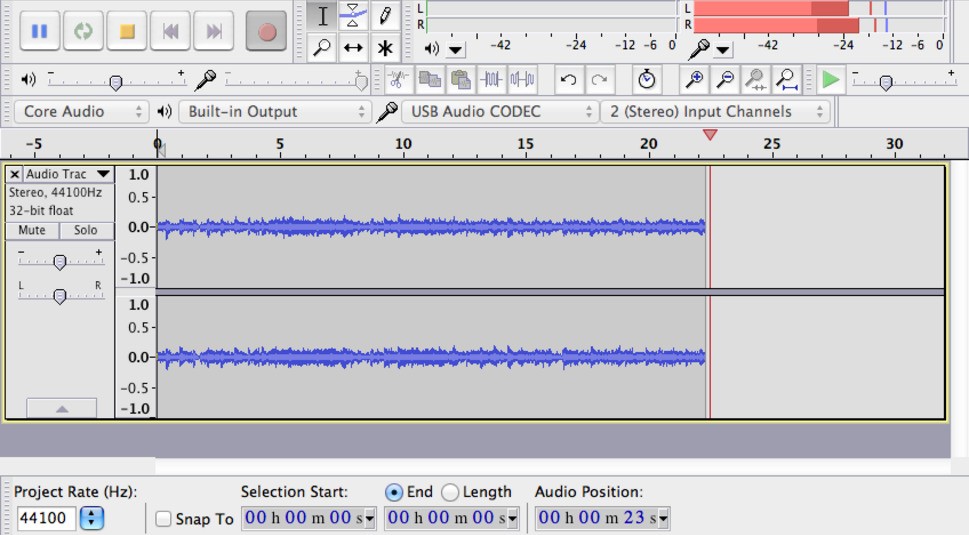Mute the Audio Track
Screen dimensions: 969x535
pyautogui.click(x=32, y=230)
